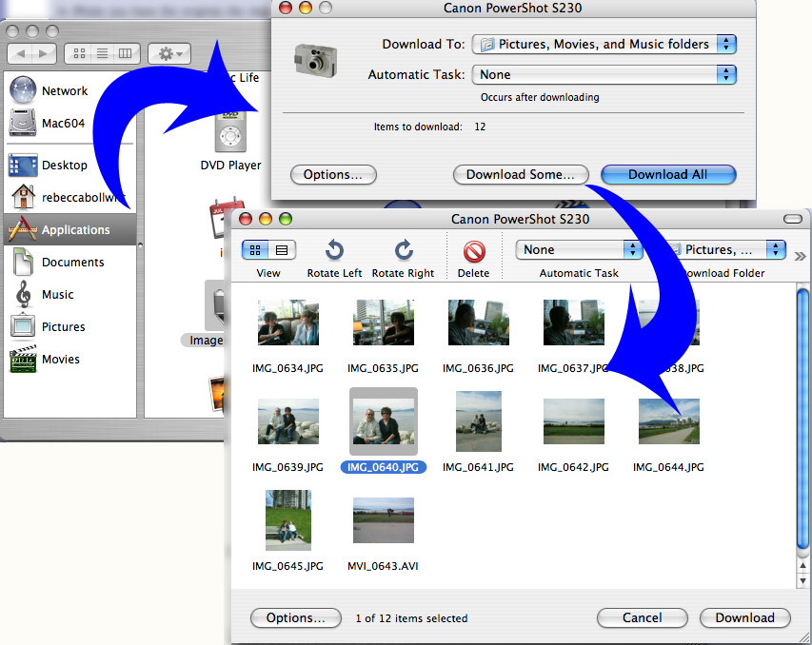Click the highlighted IMG_0640.JPG filename label
Image resolution: width=812 pixels, height=645 pixels.
(x=384, y=467)
